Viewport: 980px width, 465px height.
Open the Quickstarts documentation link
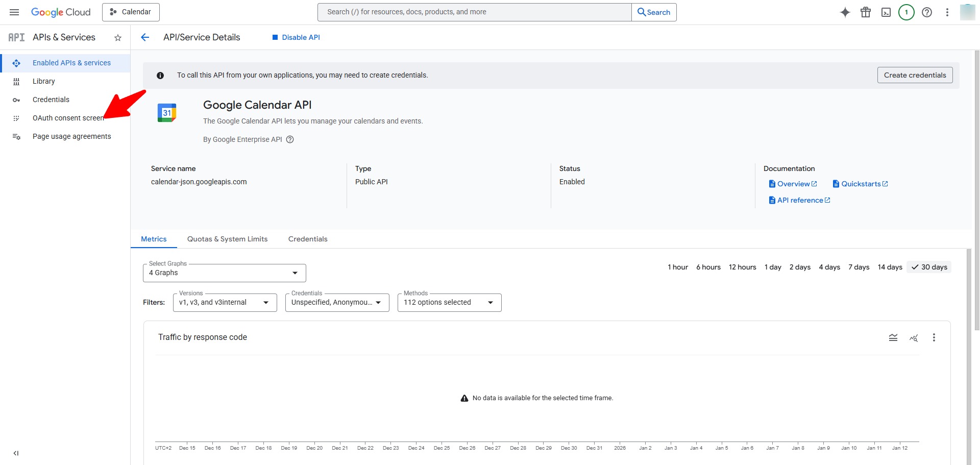[861, 184]
